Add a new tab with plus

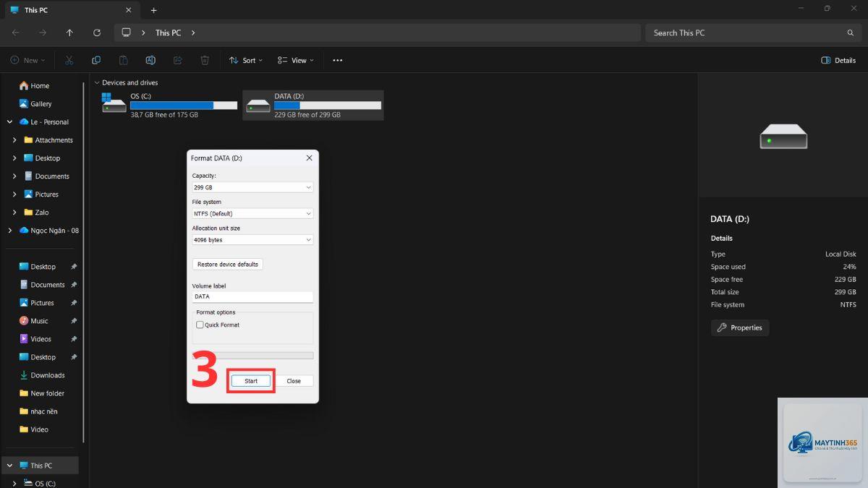153,10
